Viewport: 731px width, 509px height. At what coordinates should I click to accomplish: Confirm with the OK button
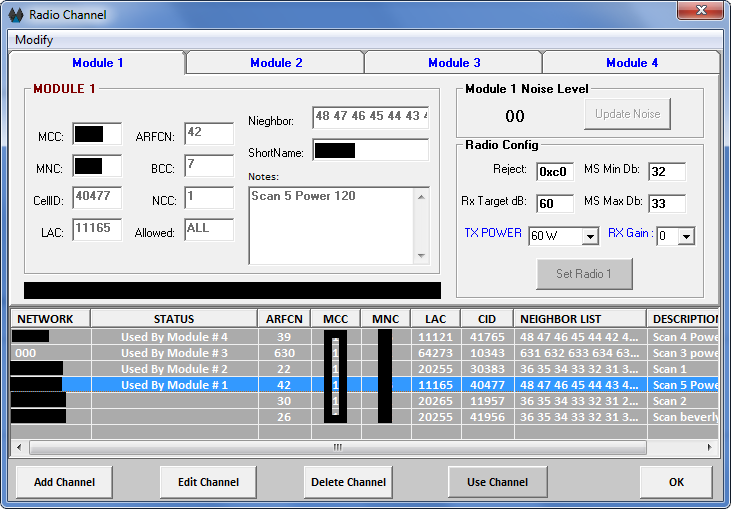(x=676, y=482)
